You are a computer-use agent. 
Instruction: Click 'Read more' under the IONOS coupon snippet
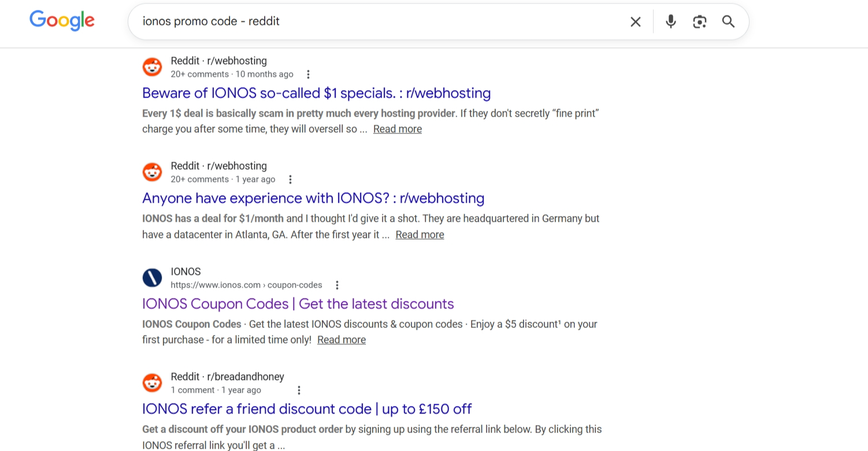coord(342,340)
